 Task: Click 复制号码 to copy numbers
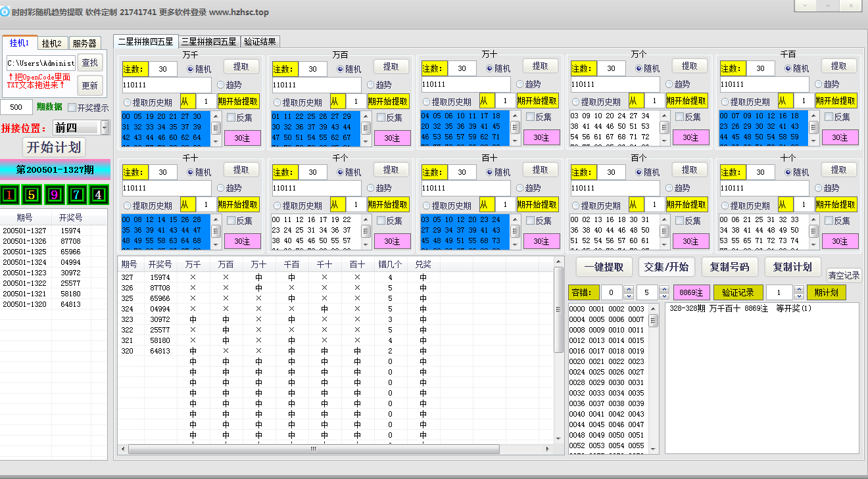pyautogui.click(x=730, y=267)
